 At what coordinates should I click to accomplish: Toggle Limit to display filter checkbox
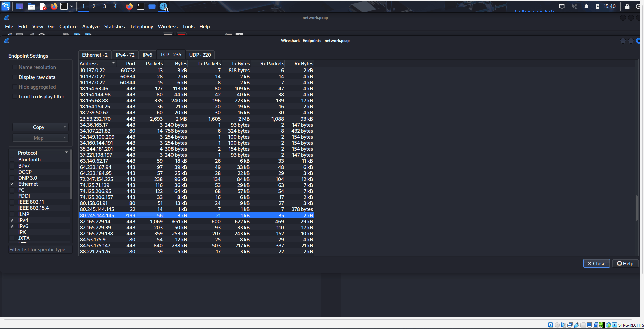point(15,97)
